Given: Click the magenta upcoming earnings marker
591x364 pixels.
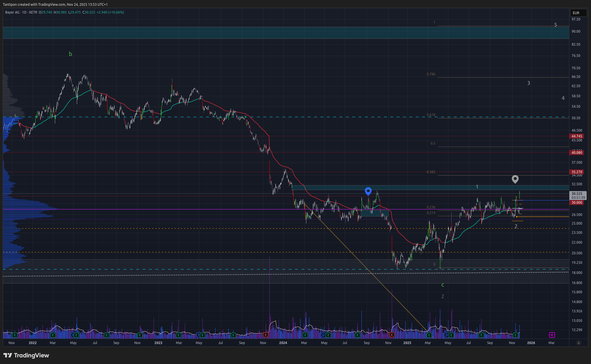Looking at the screenshot, I should pyautogui.click(x=552, y=335).
